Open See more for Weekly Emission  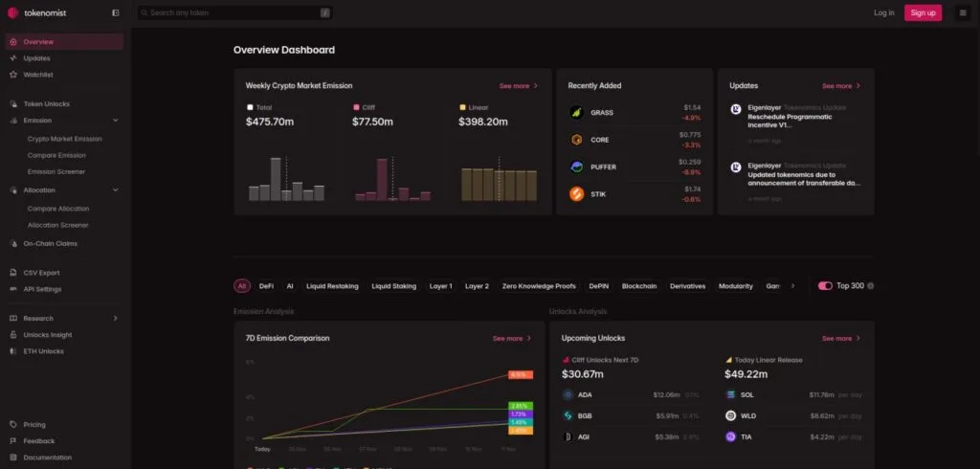pyautogui.click(x=518, y=86)
